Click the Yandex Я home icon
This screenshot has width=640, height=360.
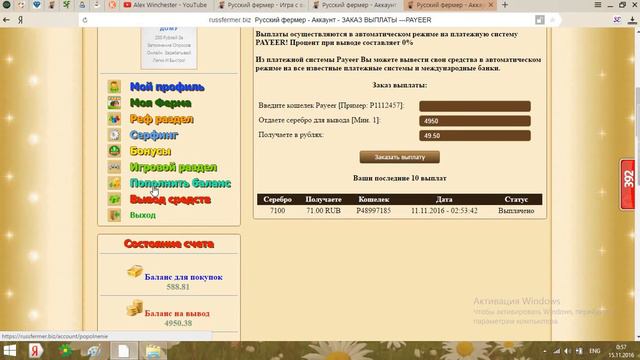(20, 20)
